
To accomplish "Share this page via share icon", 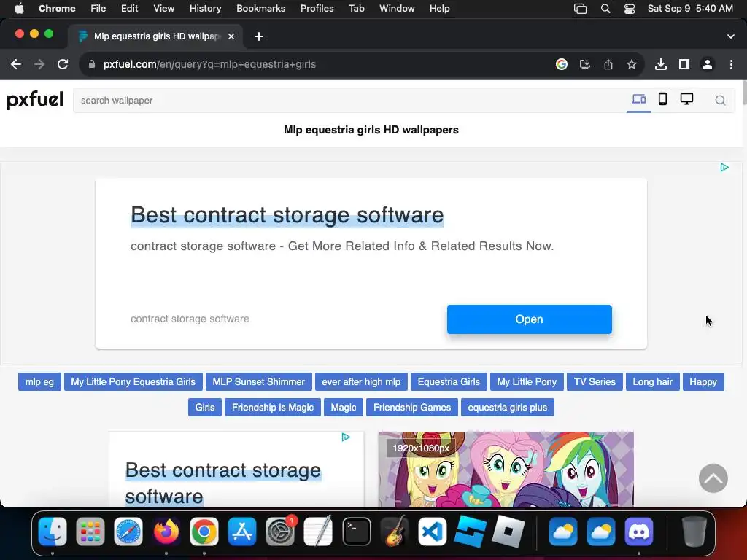I will coord(608,64).
